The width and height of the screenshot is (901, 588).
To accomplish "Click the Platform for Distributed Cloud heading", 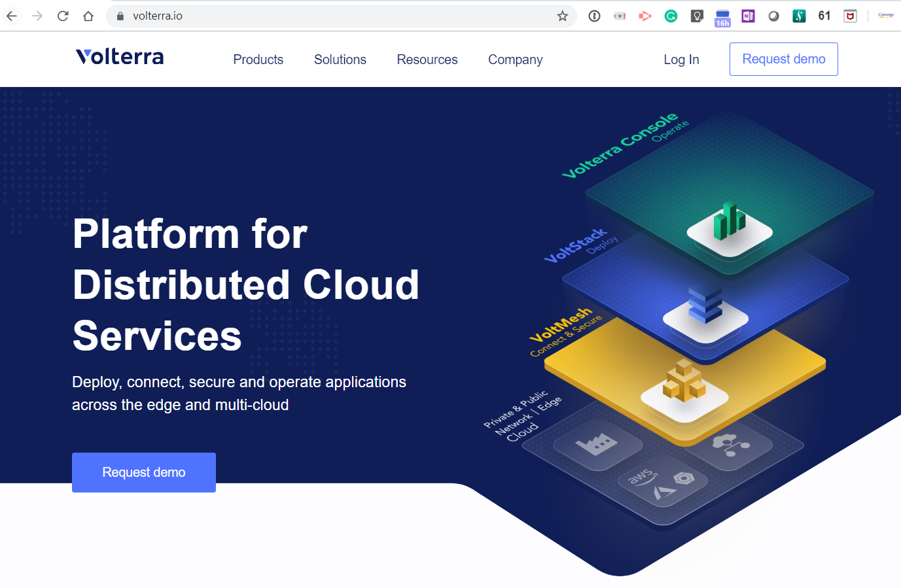I will (246, 285).
